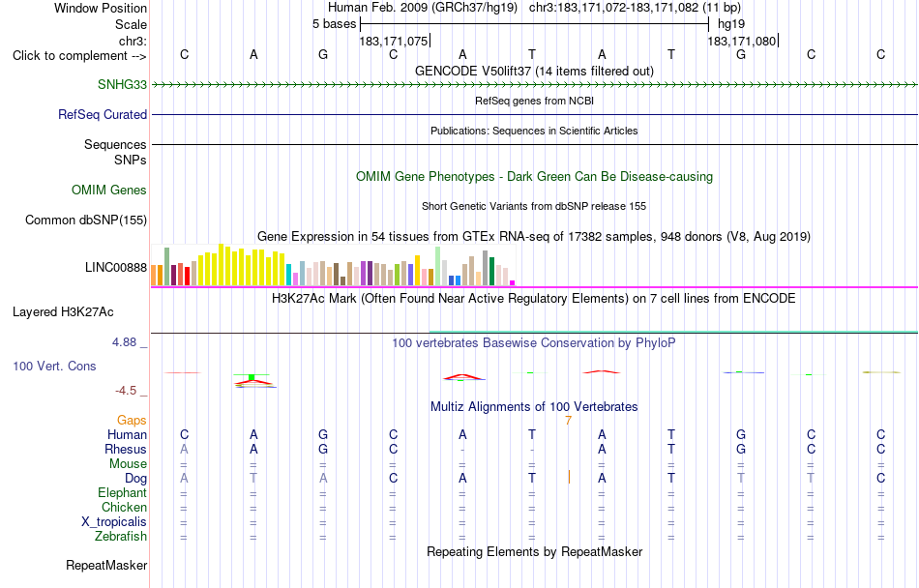The image size is (919, 588).
Task: Click the LINC00888 GTEx expression label
Action: click(115, 268)
